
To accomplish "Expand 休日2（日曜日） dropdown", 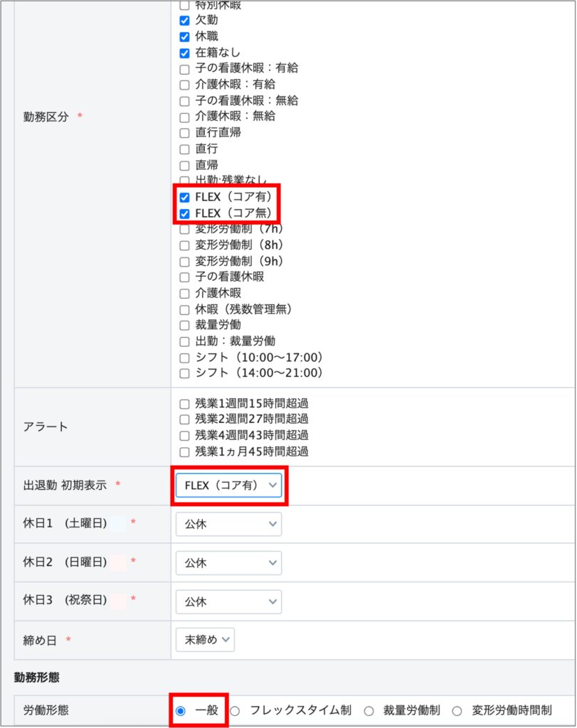I will click(228, 562).
